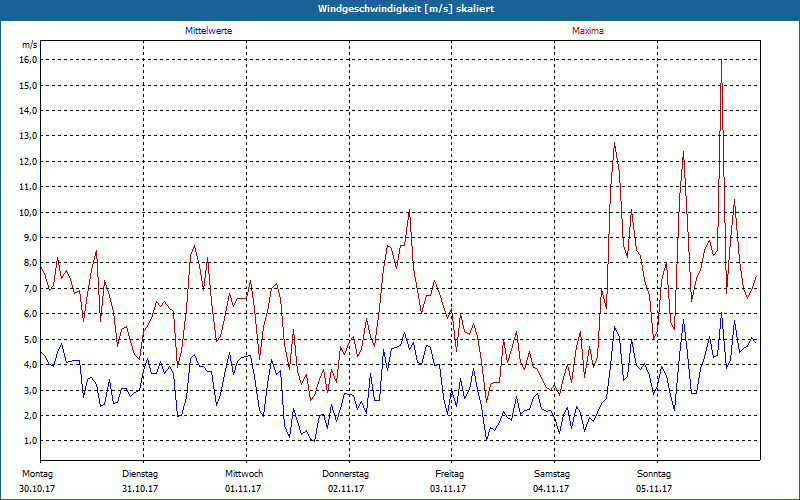Image resolution: width=800 pixels, height=500 pixels.
Task: Click the 4,0 y-axis label
Action: point(31,364)
